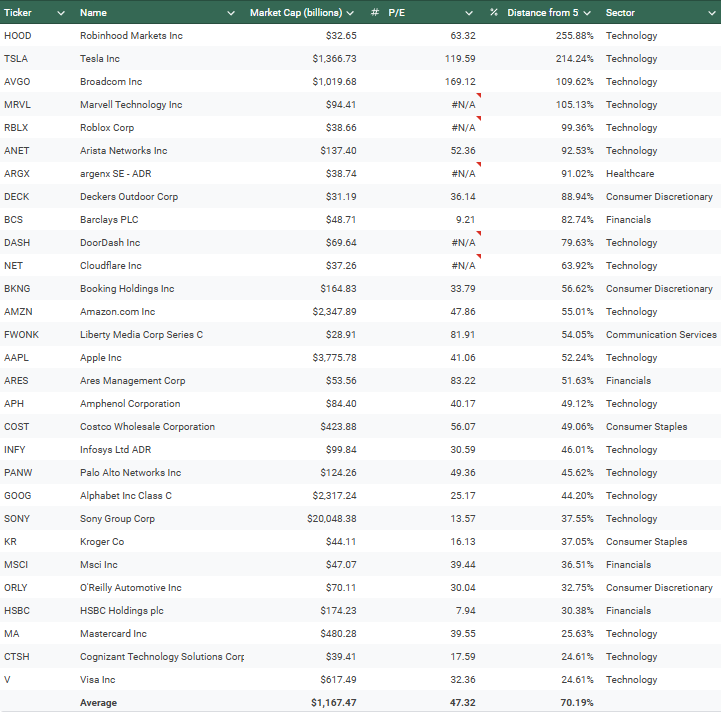Select Cognizant Technology Solutions name cell

(162, 656)
